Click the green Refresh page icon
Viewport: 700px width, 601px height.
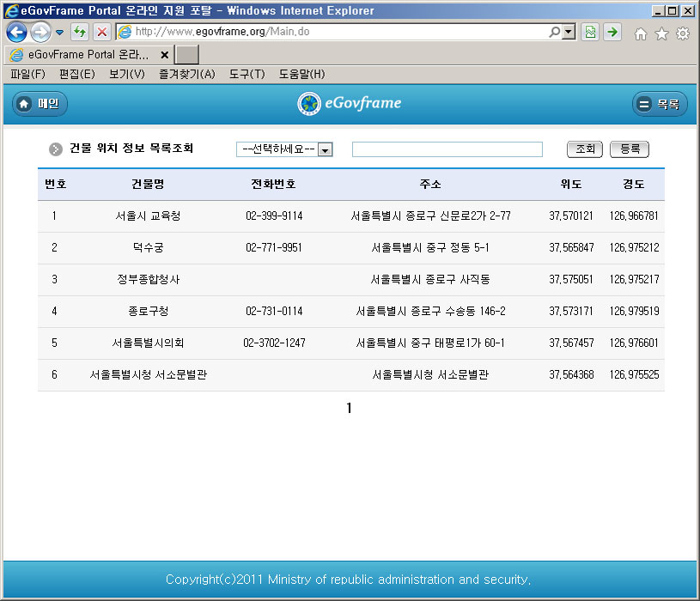pos(80,33)
